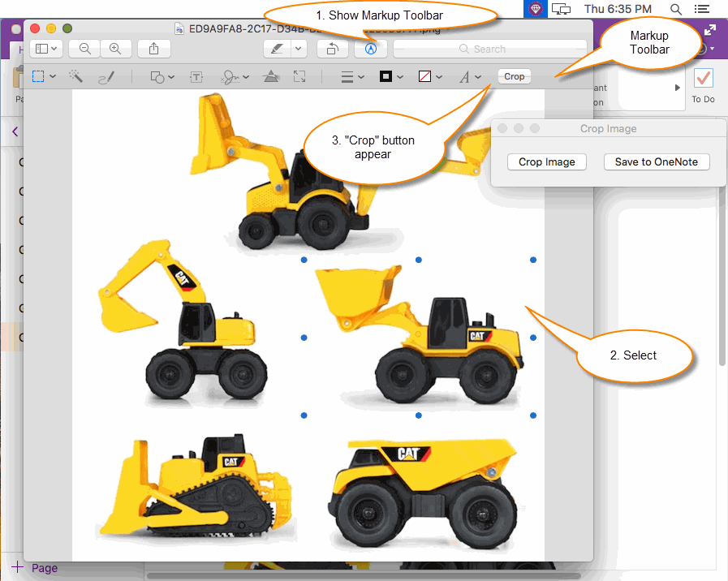
Task: Open the Sign signature menu
Action: tap(235, 77)
